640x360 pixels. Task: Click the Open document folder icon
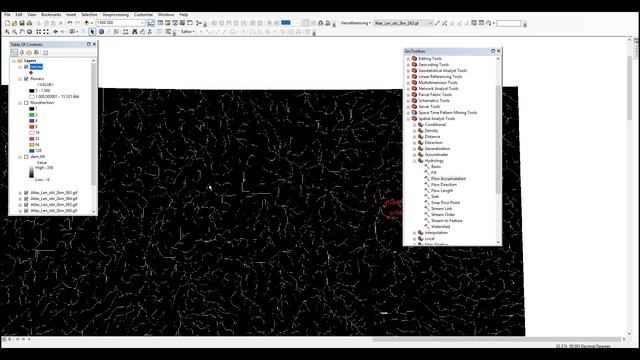click(x=15, y=23)
